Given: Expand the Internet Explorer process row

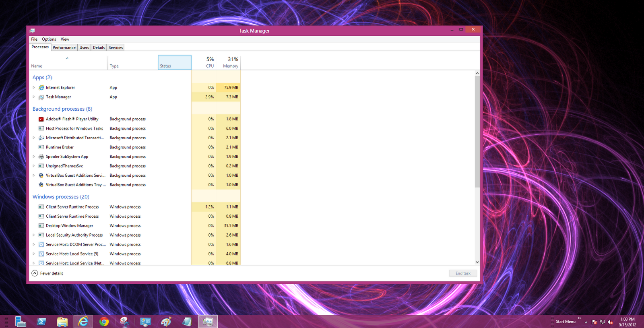Looking at the screenshot, I should click(34, 87).
